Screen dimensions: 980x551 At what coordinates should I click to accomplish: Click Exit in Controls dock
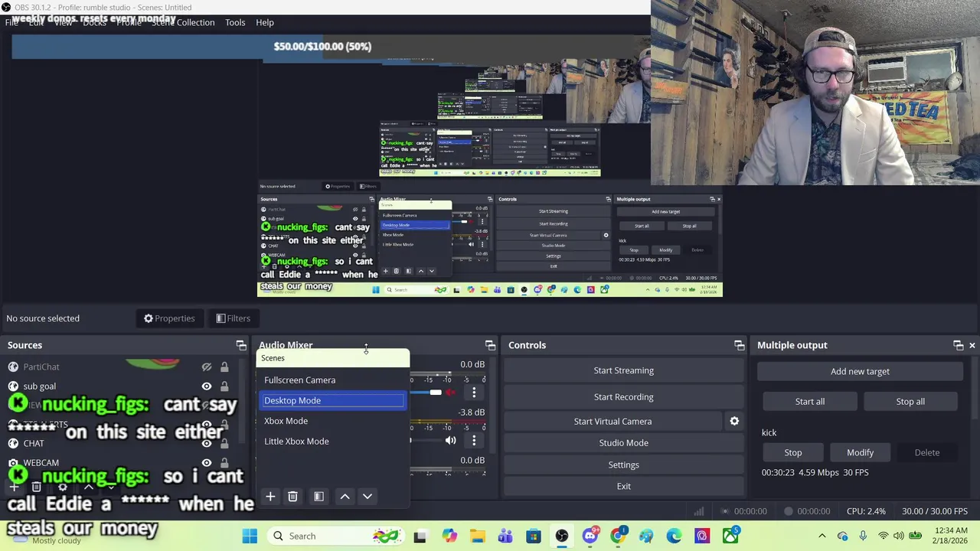623,486
